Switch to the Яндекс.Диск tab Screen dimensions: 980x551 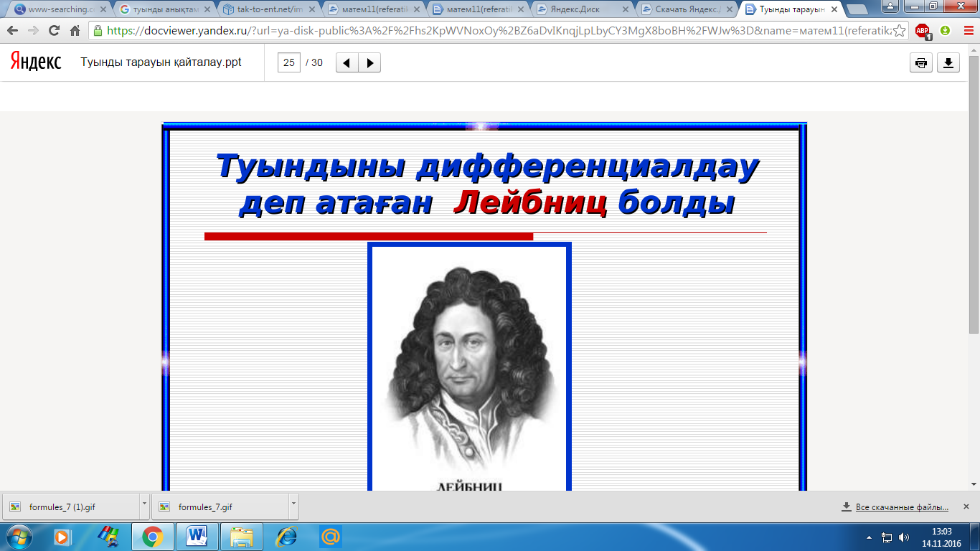point(583,9)
